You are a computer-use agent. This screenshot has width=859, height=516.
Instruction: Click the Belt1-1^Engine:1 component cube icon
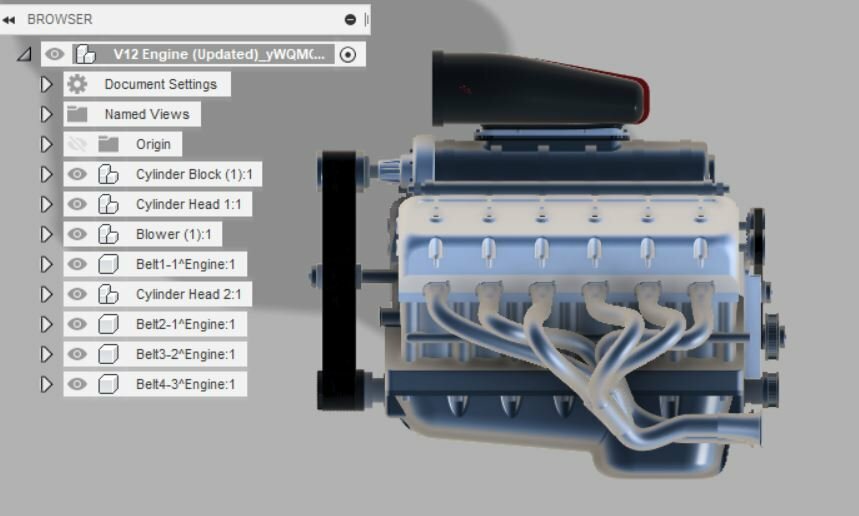coord(108,265)
